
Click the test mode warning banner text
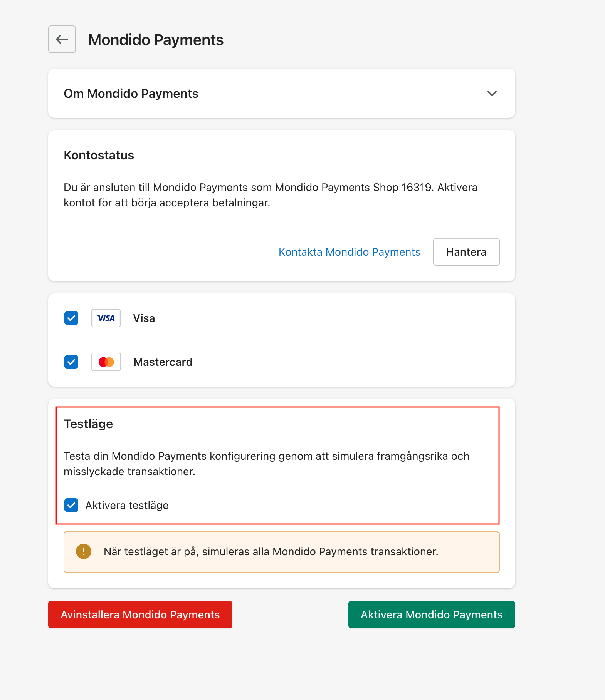pos(271,551)
